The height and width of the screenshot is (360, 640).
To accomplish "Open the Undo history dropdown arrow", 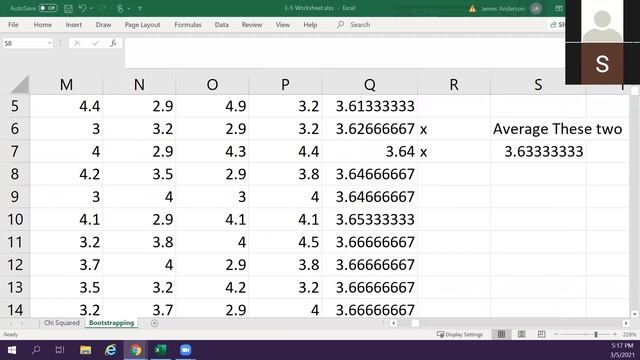I will (x=91, y=8).
